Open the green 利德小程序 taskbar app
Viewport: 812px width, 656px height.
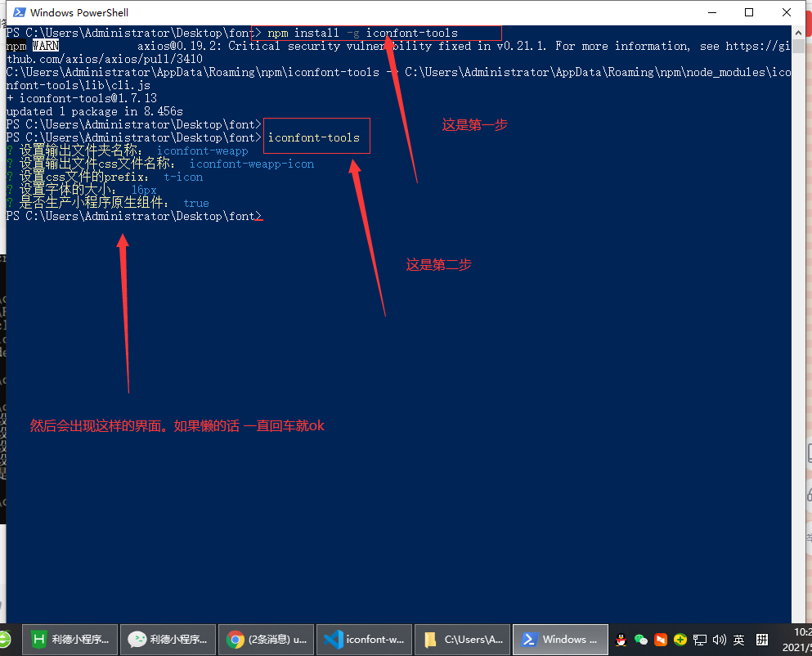[70, 640]
